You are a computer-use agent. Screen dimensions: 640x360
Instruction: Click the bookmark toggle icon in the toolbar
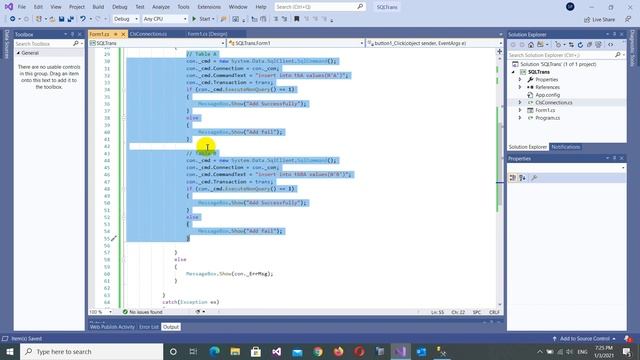click(297, 19)
